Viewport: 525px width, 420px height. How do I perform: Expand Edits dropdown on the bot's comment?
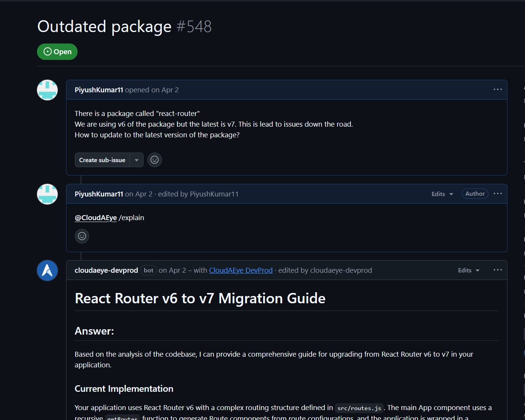pos(468,270)
